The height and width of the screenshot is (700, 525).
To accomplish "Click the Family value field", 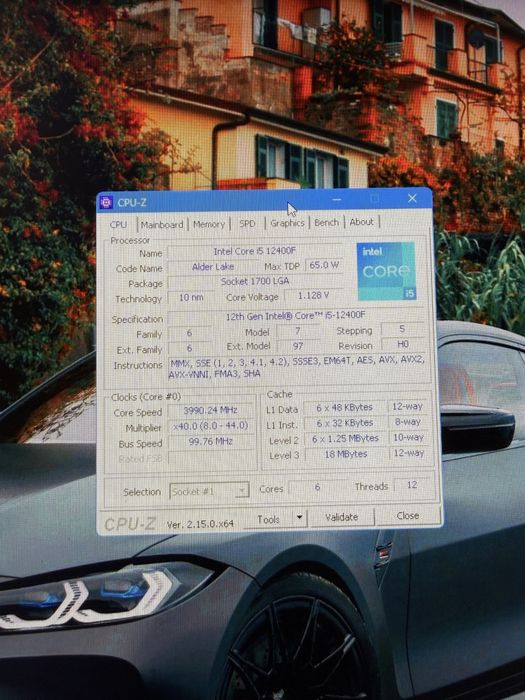I will [x=189, y=333].
